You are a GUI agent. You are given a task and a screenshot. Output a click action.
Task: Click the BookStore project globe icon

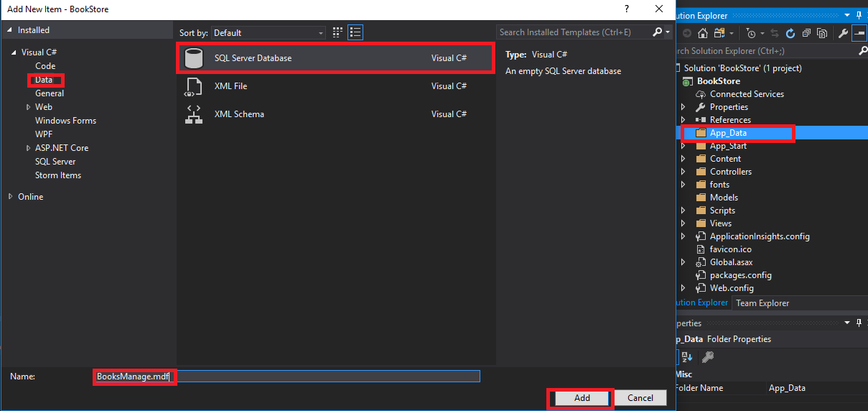tap(686, 81)
